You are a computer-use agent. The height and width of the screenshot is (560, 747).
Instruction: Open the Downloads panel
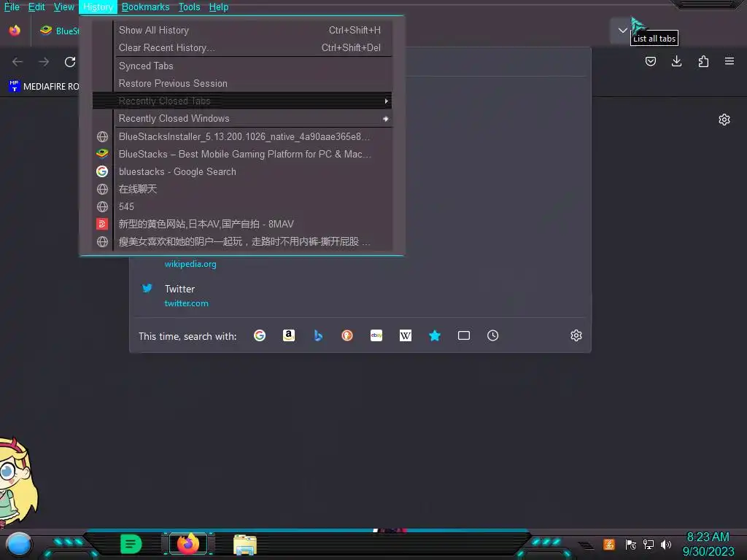676,61
